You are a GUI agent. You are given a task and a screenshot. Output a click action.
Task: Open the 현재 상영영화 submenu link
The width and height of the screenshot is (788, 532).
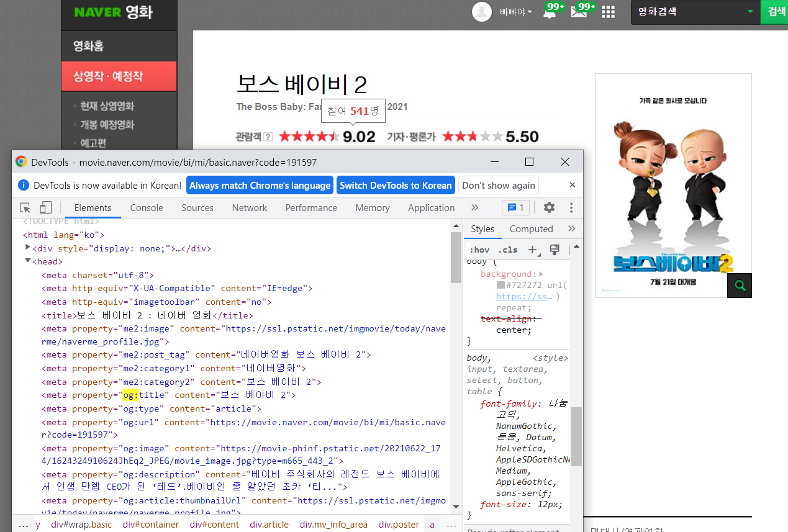click(107, 106)
